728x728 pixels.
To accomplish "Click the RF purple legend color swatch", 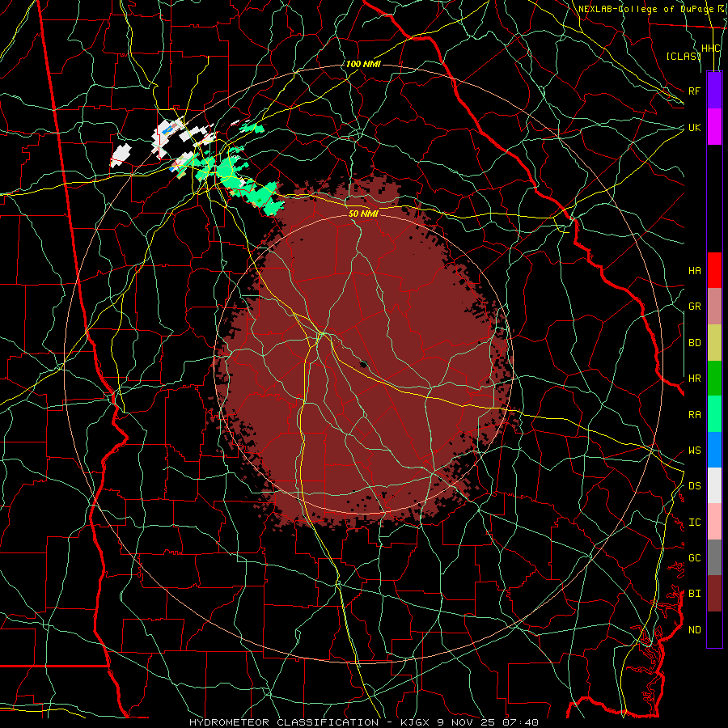I will point(714,91).
